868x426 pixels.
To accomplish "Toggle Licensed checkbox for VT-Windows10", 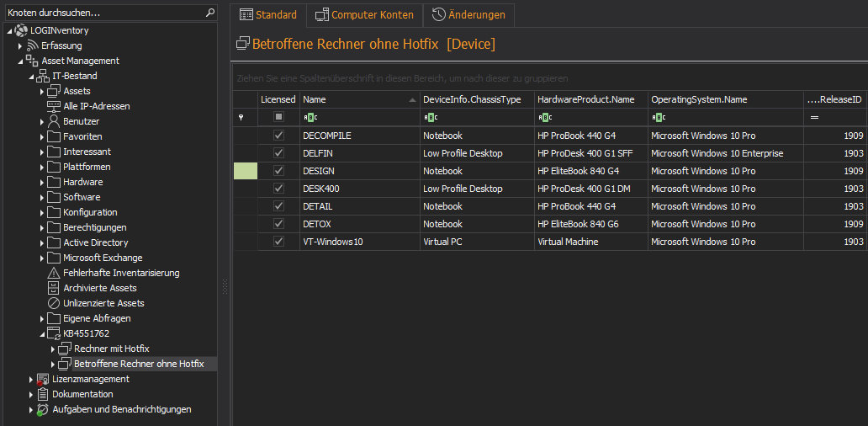I will point(279,242).
